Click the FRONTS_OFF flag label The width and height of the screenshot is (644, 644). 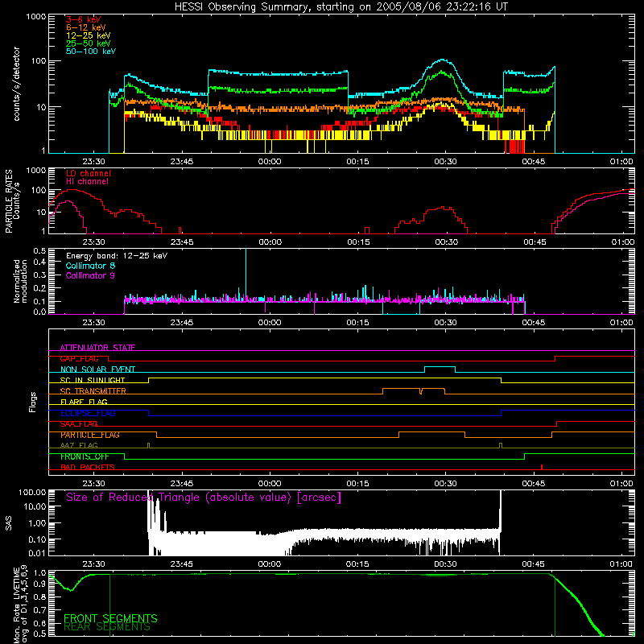tap(85, 456)
